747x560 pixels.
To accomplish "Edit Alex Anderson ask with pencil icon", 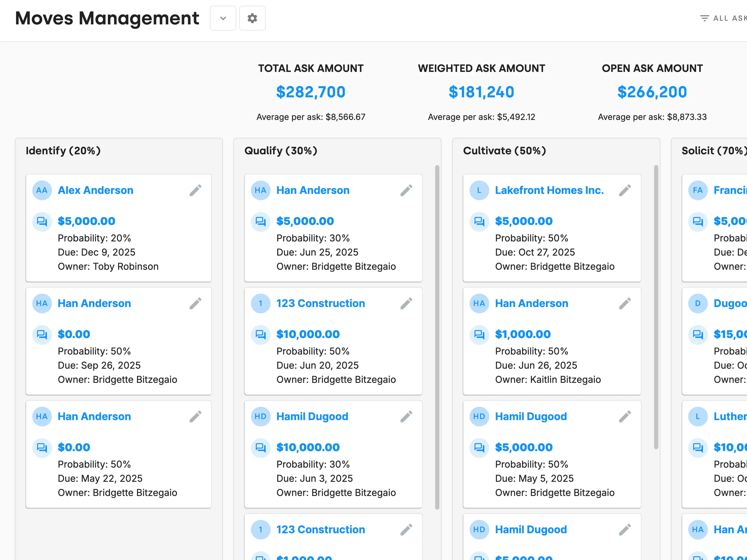I will tap(195, 190).
